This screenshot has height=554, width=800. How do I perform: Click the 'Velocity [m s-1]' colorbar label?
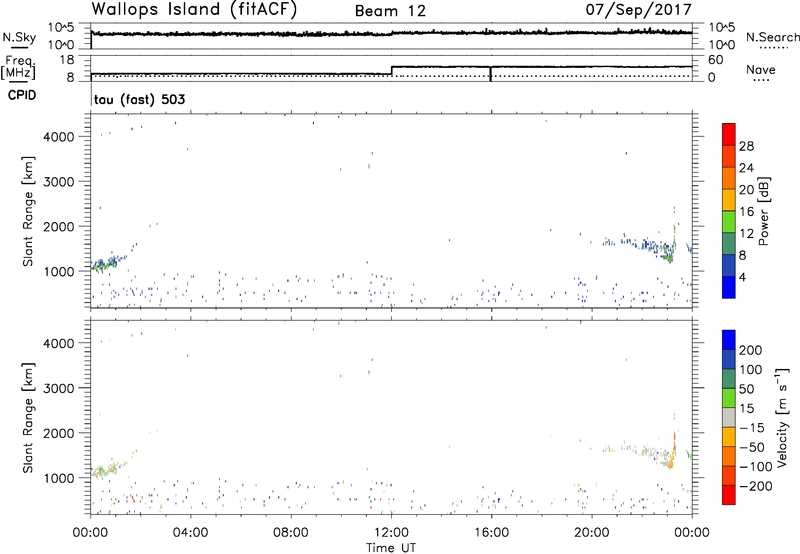[782, 418]
